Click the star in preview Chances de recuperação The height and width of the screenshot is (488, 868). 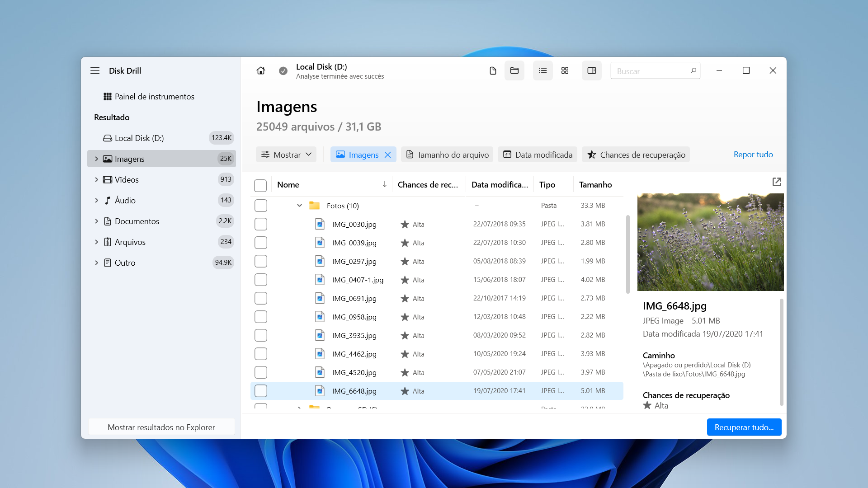(647, 405)
